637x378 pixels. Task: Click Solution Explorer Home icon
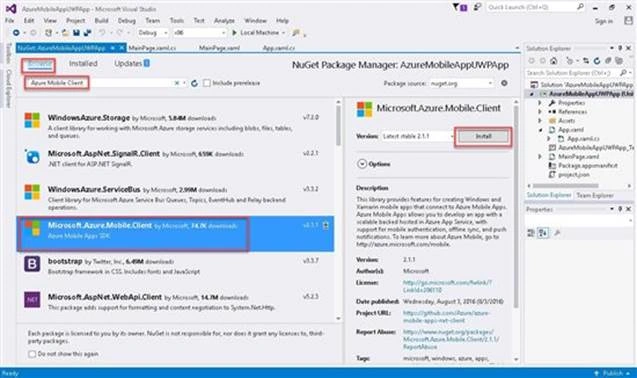click(x=553, y=61)
